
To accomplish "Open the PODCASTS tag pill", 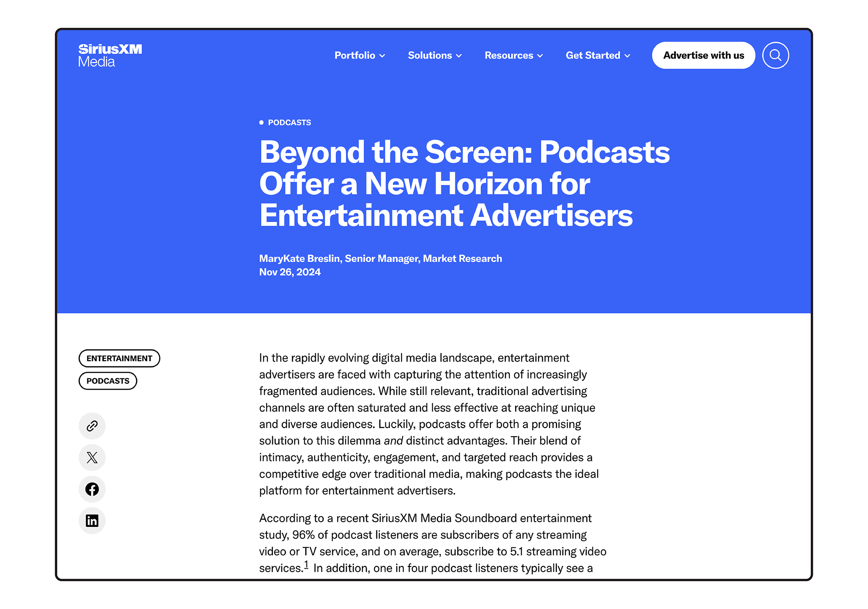I will [108, 381].
